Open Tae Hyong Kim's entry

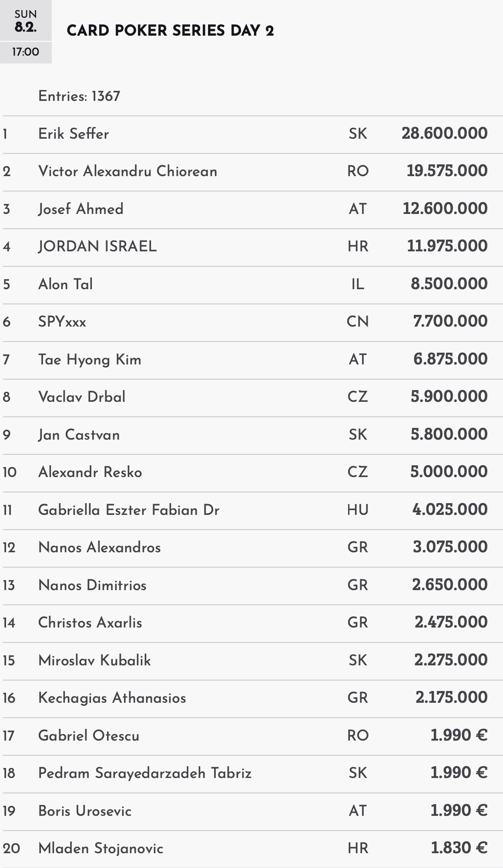tap(90, 360)
